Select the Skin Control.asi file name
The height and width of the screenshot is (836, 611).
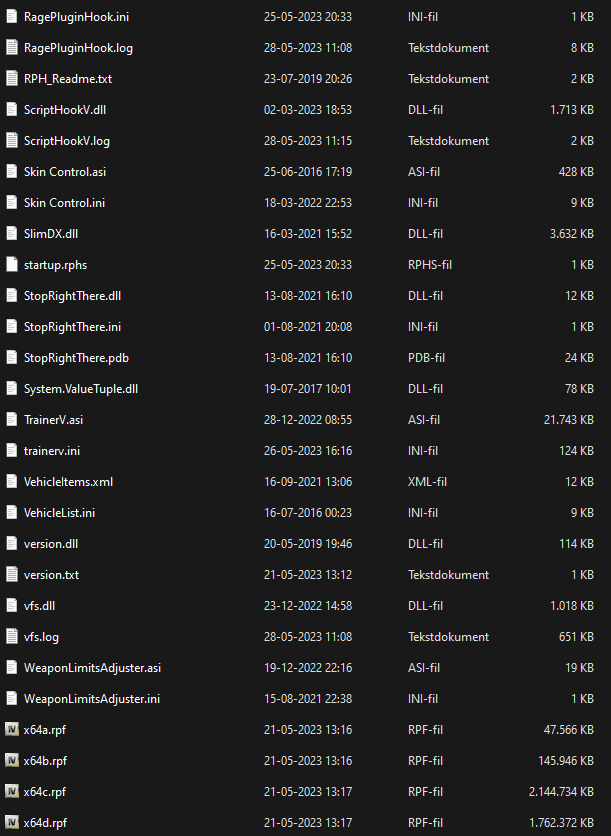pyautogui.click(x=65, y=172)
